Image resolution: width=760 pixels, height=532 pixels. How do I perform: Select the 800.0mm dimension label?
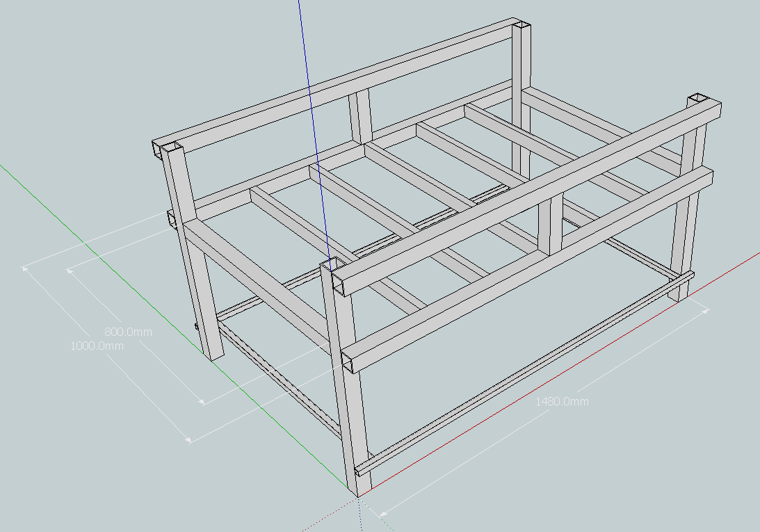(x=128, y=332)
